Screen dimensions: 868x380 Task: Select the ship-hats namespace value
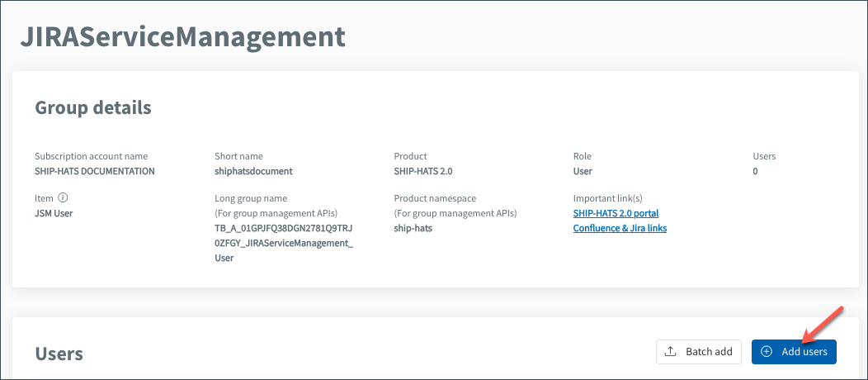413,228
